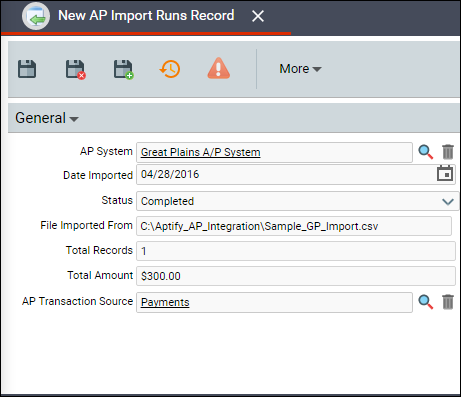Click the Save and Close icon

75,69
